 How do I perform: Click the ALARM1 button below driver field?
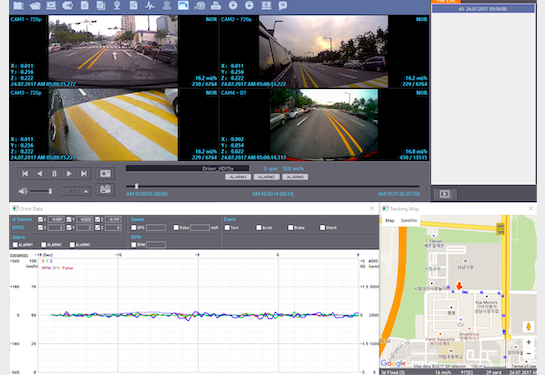click(238, 177)
